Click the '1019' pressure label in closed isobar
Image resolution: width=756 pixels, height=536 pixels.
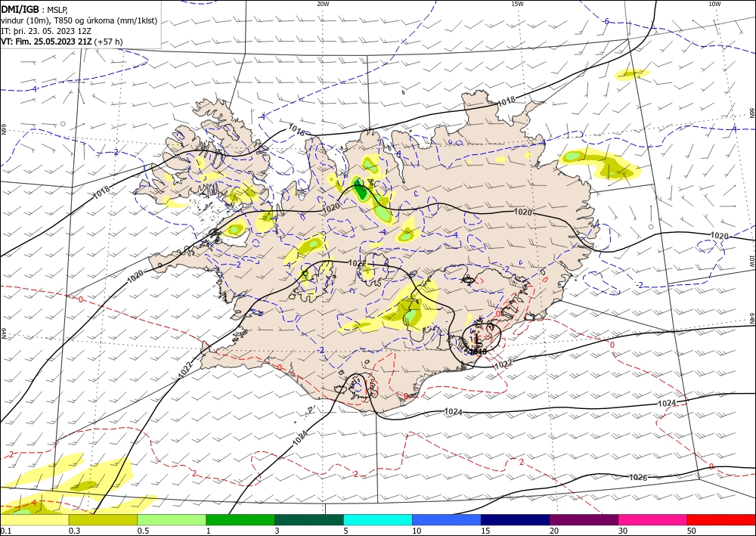[478, 352]
